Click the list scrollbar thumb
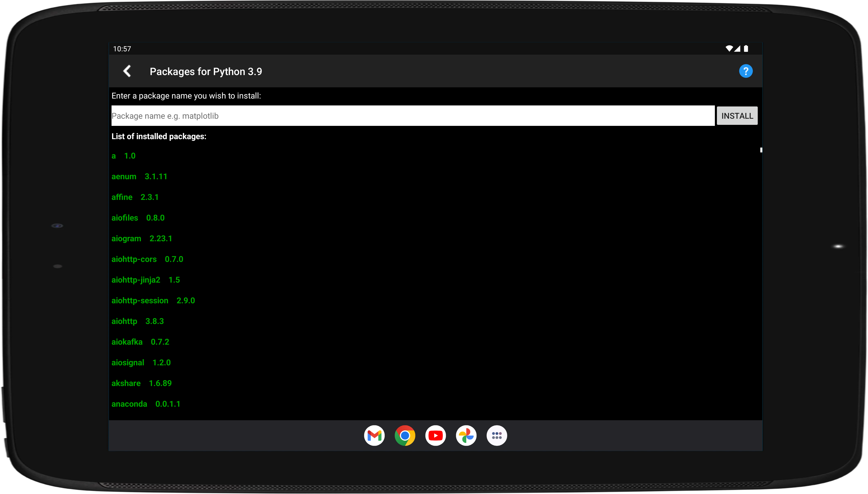This screenshot has height=494, width=868. coord(761,150)
